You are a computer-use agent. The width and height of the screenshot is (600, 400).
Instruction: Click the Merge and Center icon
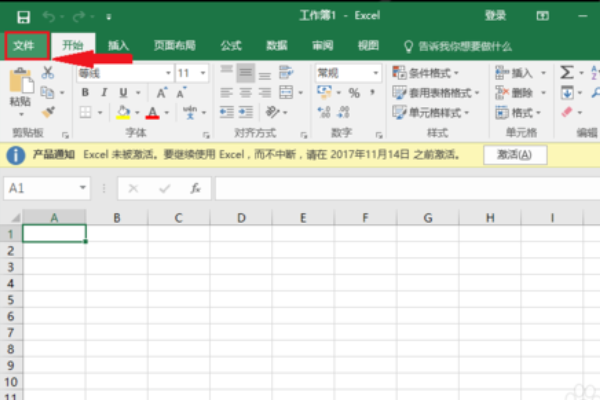(x=286, y=92)
